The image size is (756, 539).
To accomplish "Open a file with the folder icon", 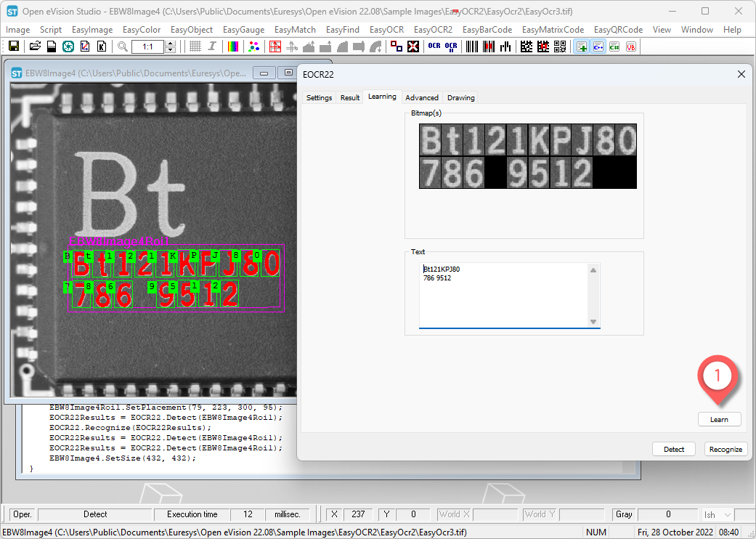I will pyautogui.click(x=35, y=46).
